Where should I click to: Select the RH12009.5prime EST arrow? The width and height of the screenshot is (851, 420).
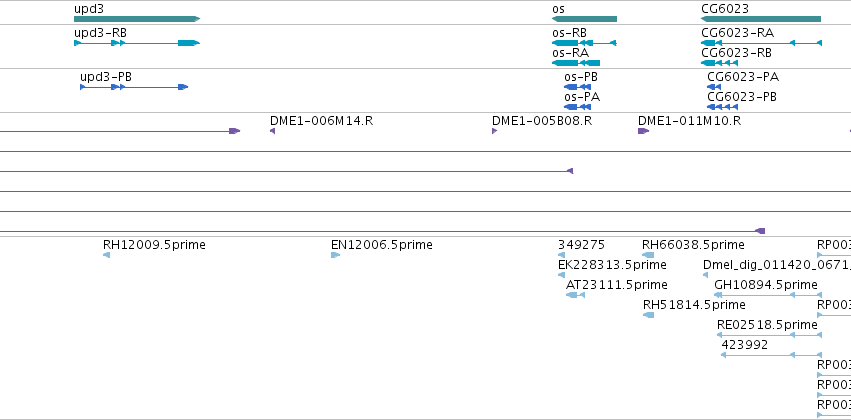pos(106,255)
